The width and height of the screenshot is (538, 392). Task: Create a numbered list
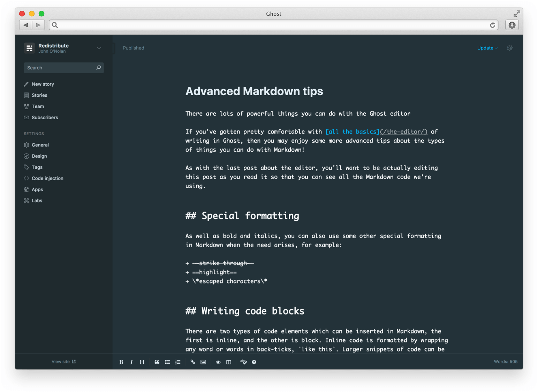(178, 362)
